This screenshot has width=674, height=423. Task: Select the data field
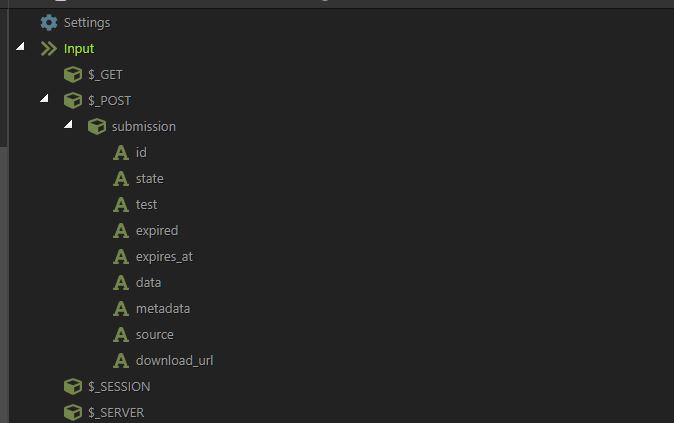[x=148, y=282]
